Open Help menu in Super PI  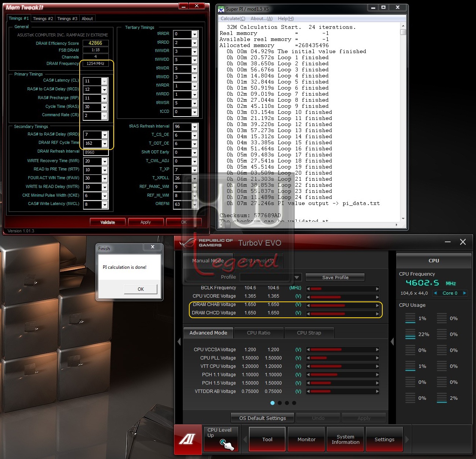(286, 19)
